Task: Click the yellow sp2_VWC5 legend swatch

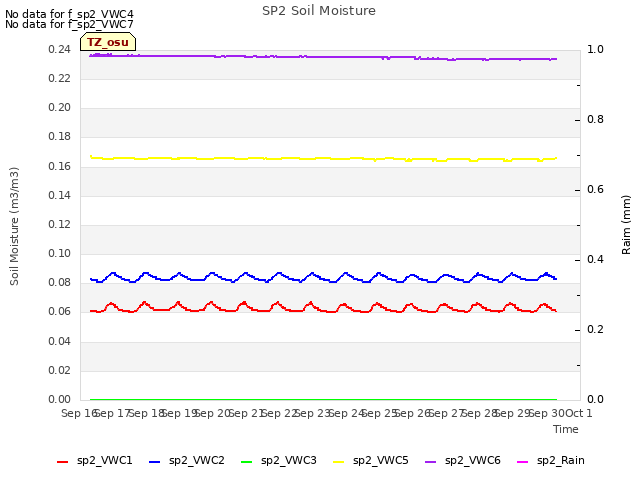Action: click(x=338, y=462)
